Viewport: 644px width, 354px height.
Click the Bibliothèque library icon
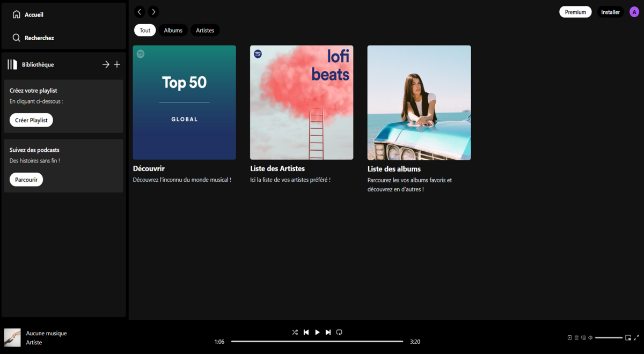pos(12,64)
